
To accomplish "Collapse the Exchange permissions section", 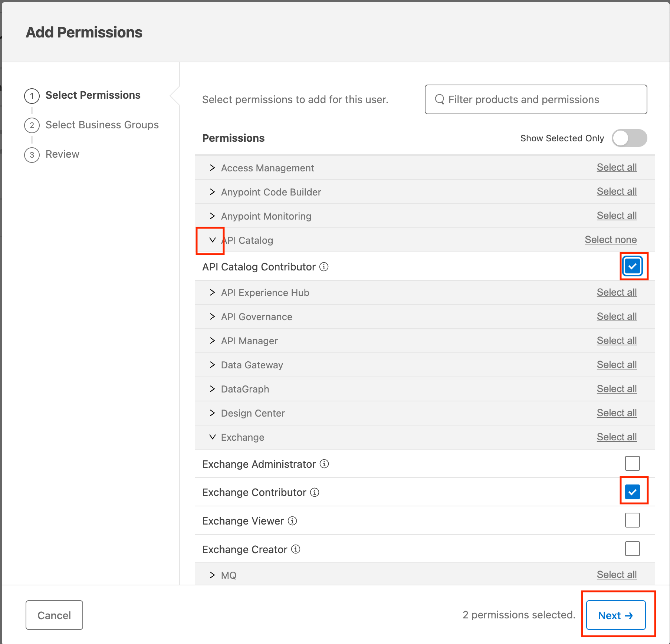I will 212,437.
